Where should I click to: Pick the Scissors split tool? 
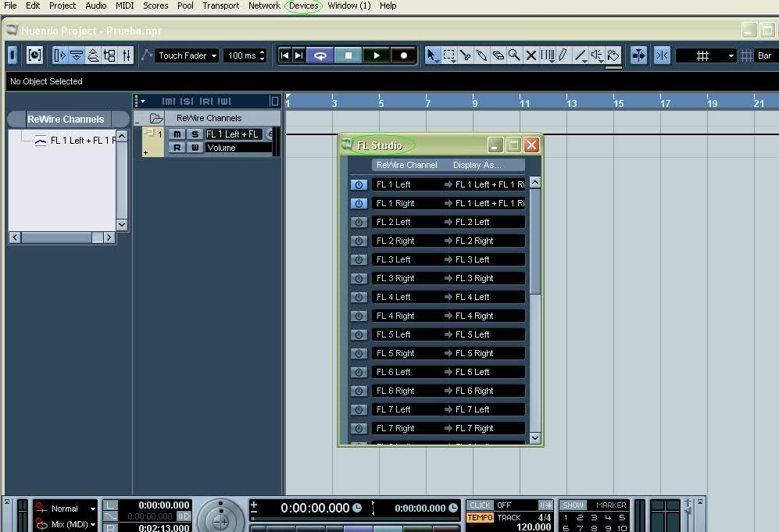point(466,55)
